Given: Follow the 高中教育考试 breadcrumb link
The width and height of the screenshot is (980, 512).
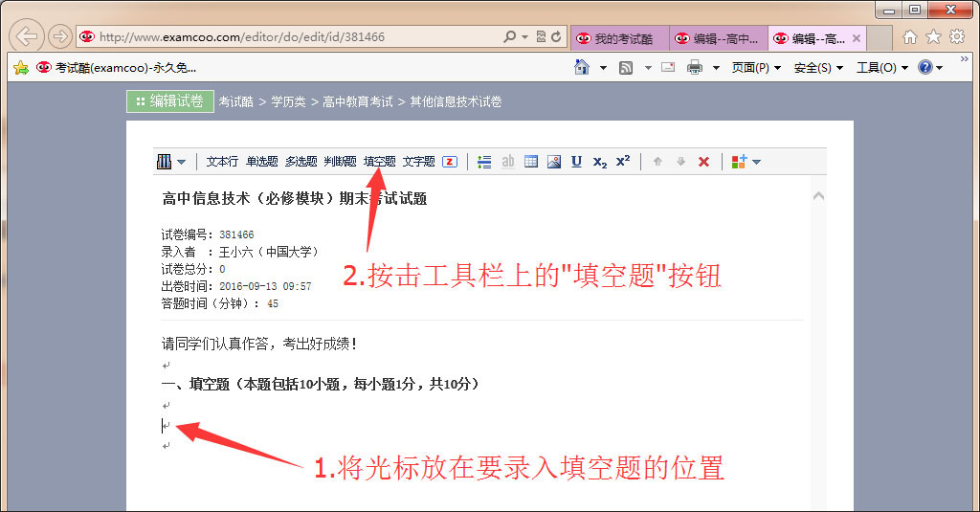Looking at the screenshot, I should [358, 101].
